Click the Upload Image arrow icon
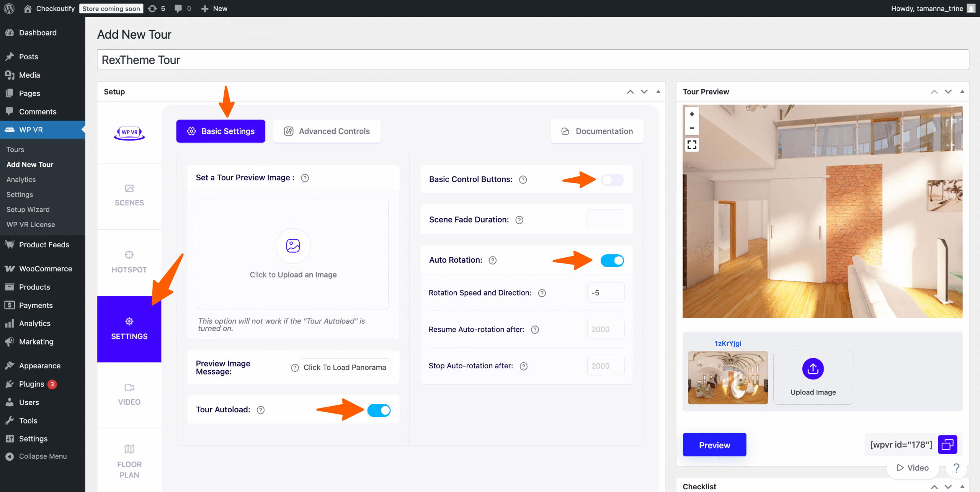This screenshot has width=980, height=492. pos(813,369)
